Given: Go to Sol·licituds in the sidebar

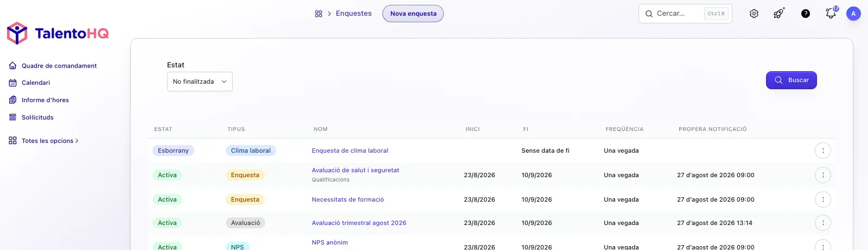Looking at the screenshot, I should (x=37, y=117).
